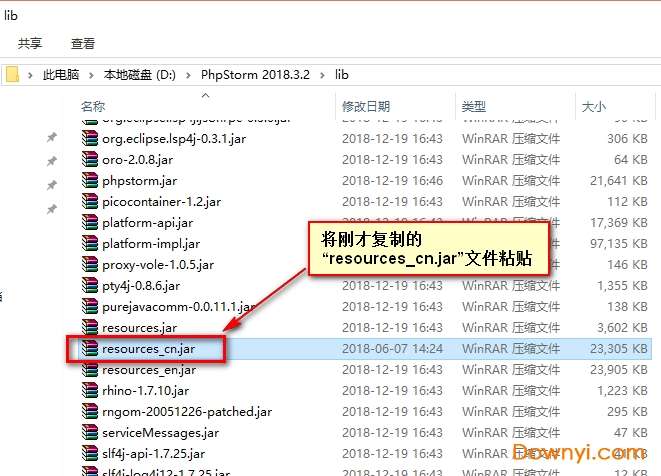Select the picocontainer-1.2.jar archive icon
This screenshot has width=661, height=476.
click(90, 202)
